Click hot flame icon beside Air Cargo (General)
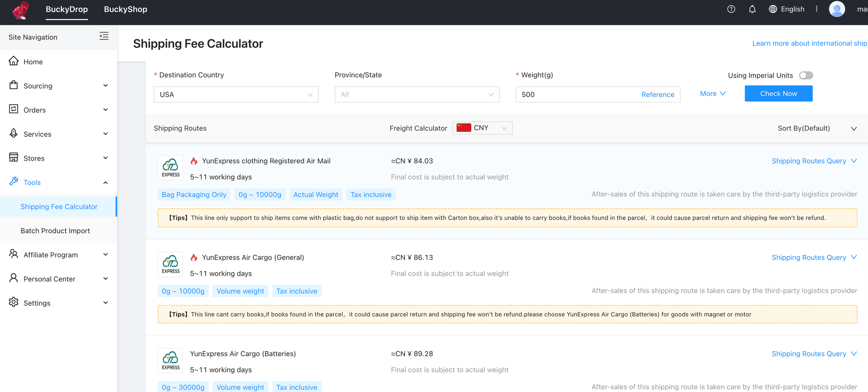The image size is (868, 392). point(194,257)
